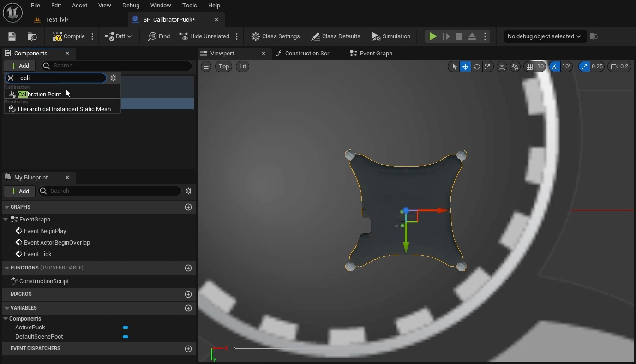Image resolution: width=636 pixels, height=364 pixels.
Task: Select the rotate gizmo tool
Action: tap(477, 66)
